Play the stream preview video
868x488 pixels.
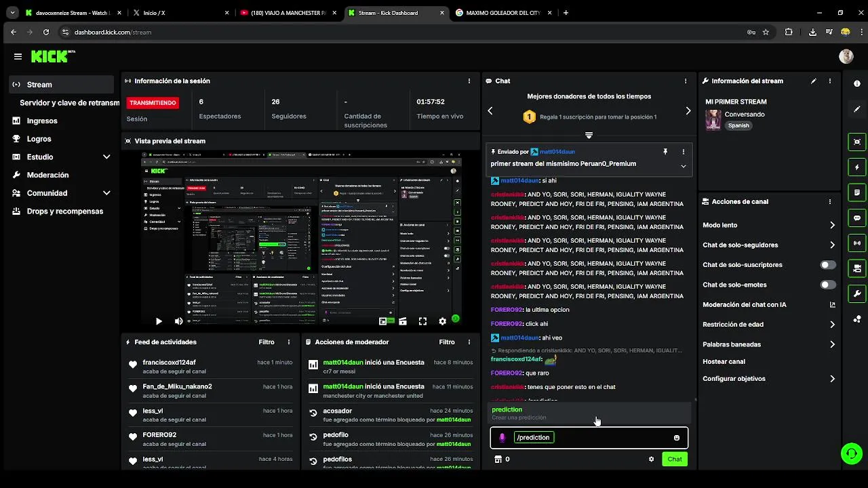click(x=159, y=321)
